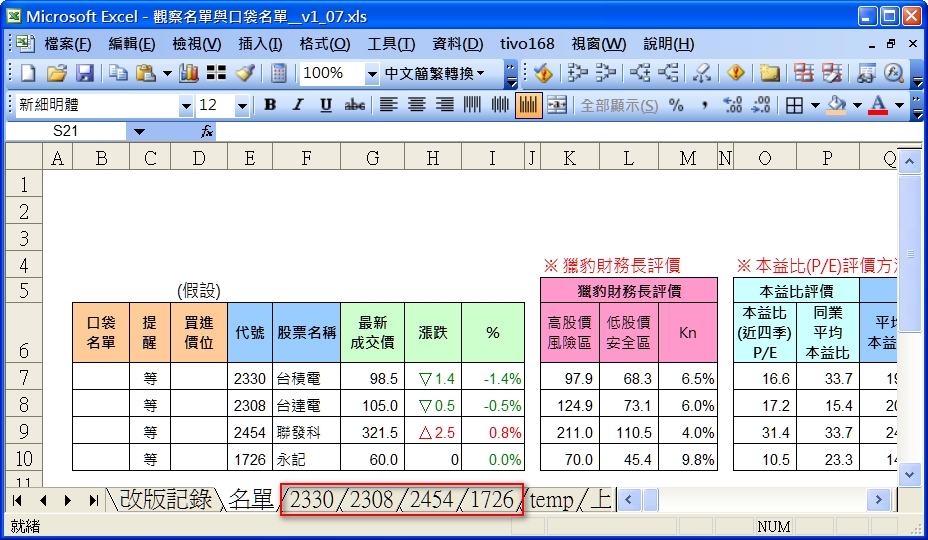
Task: Open the 100% zoom dropdown
Action: click(x=372, y=74)
